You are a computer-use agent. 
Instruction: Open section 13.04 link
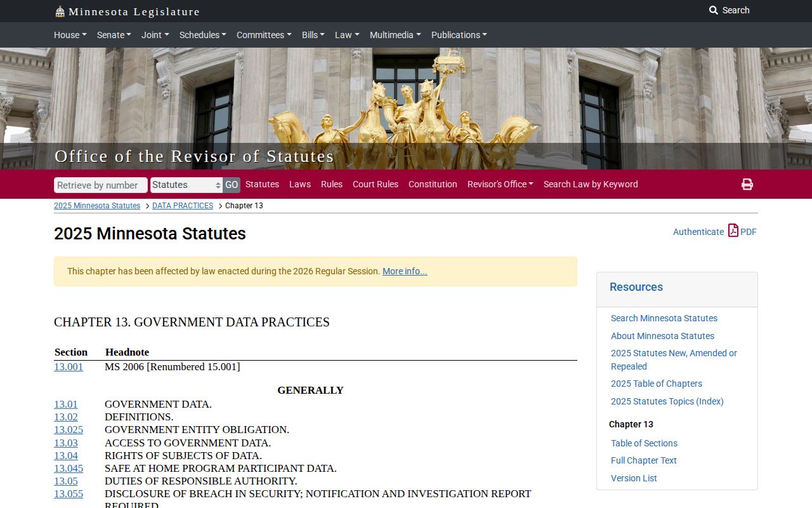pos(66,455)
